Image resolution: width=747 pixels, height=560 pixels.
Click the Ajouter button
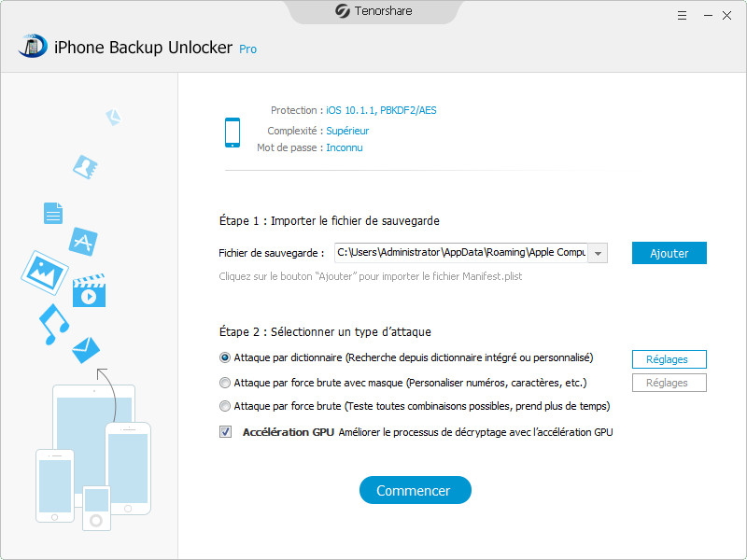(669, 253)
